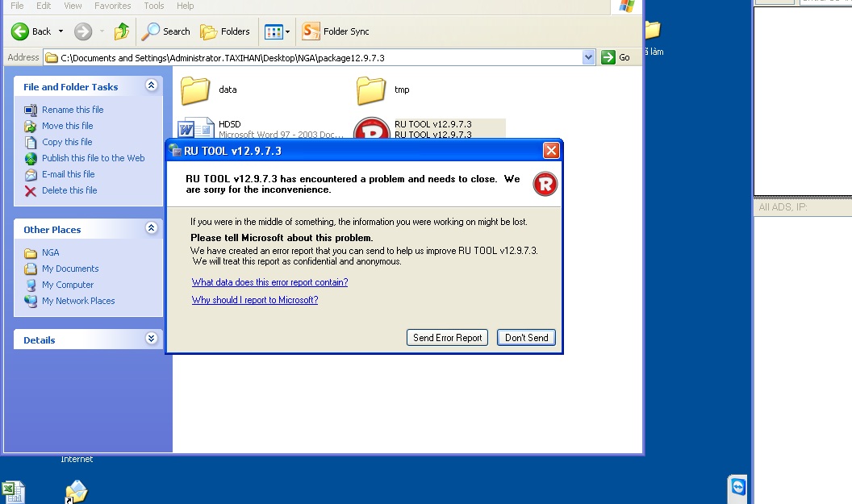Viewport: 852px width, 504px height.
Task: Open My Computer in Other Places
Action: [x=68, y=285]
